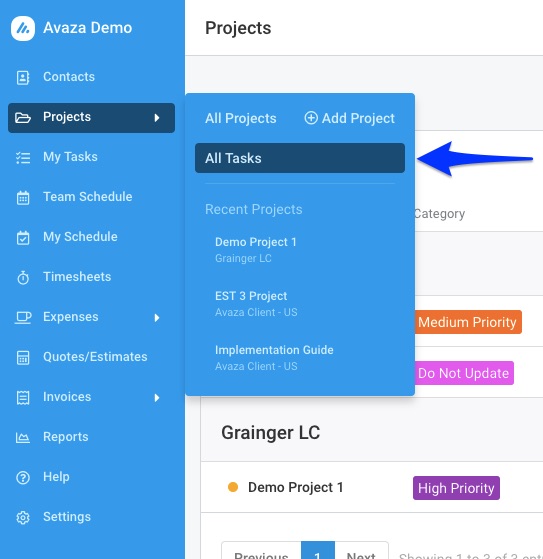Select All Tasks in the flyout menu
This screenshot has height=559, width=543.
point(300,158)
